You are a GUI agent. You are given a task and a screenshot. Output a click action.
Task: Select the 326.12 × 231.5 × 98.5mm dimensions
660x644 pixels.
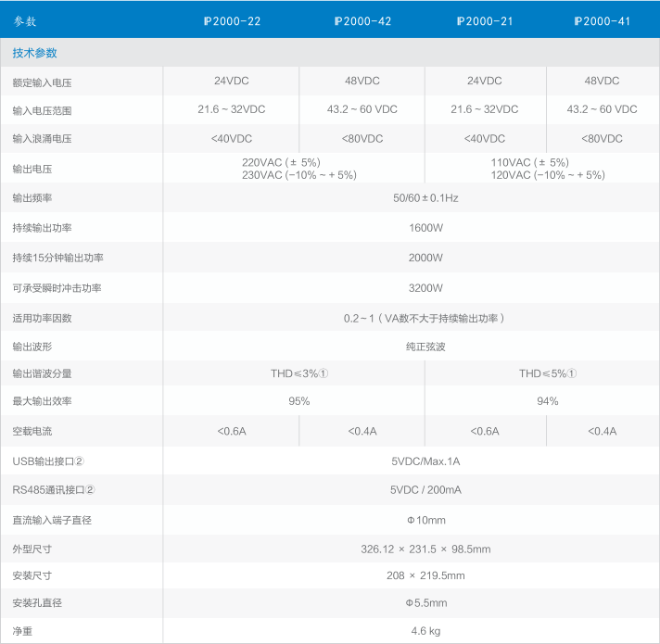(x=425, y=549)
